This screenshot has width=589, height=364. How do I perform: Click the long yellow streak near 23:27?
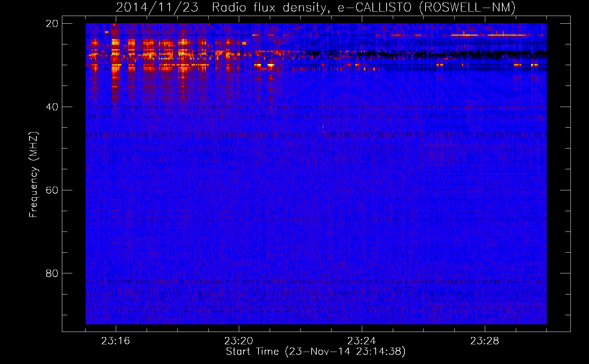pos(464,35)
